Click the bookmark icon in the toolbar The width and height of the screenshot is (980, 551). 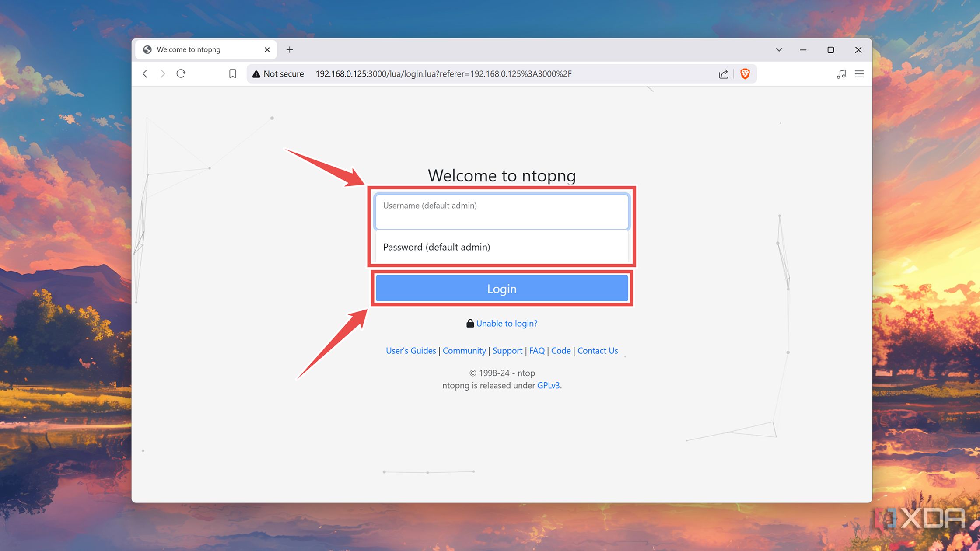coord(232,73)
